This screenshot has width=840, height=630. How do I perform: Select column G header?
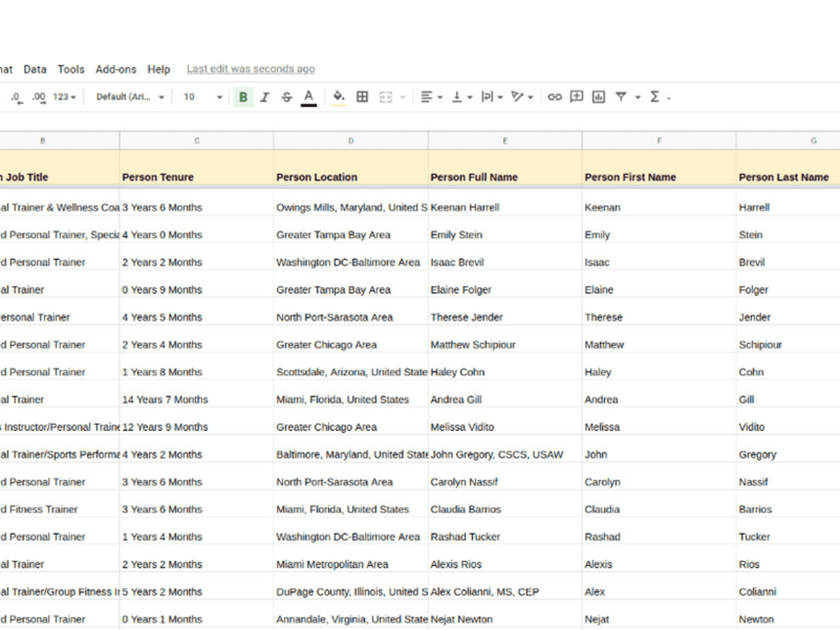788,141
